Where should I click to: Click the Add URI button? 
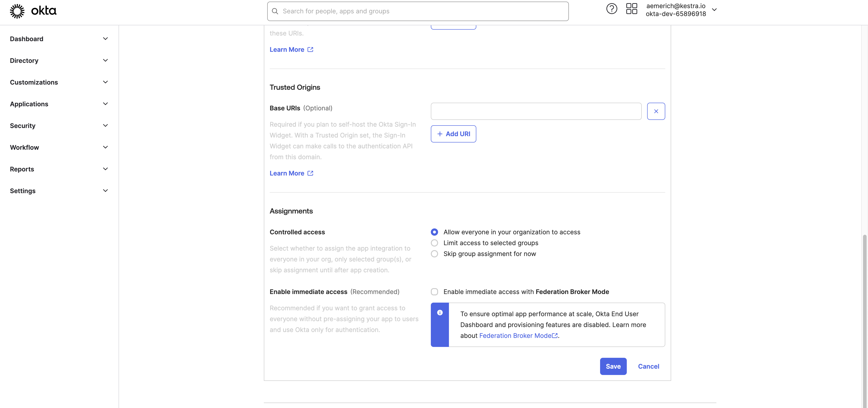[453, 134]
